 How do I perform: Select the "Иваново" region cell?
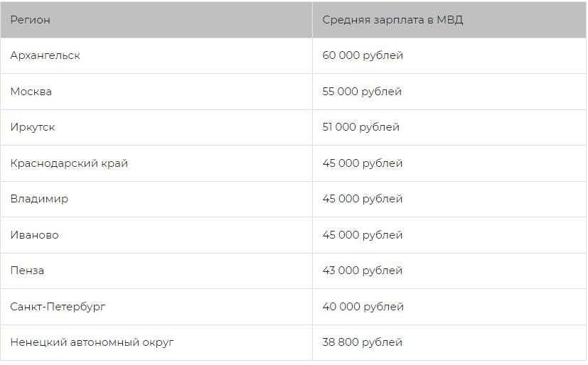coord(34,235)
